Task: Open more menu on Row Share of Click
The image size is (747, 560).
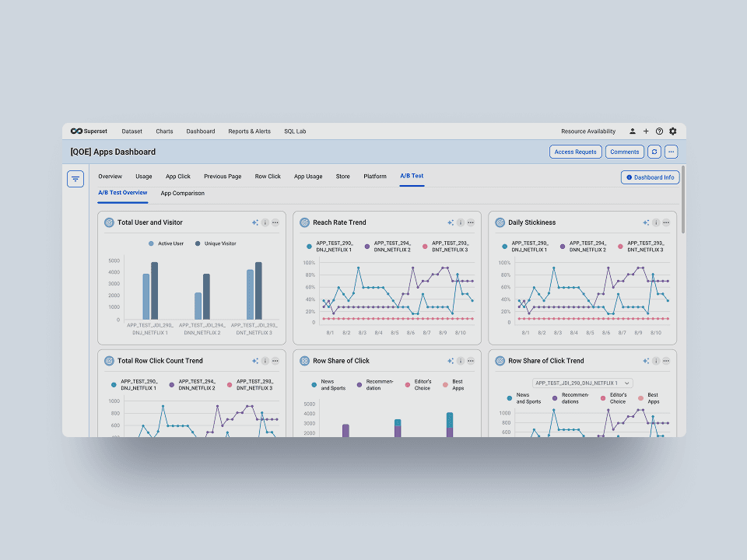Action: pos(471,361)
